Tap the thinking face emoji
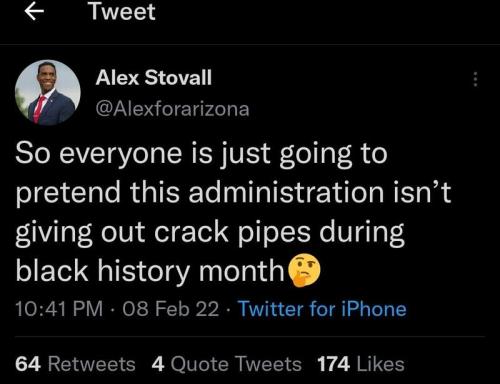 [x=304, y=270]
